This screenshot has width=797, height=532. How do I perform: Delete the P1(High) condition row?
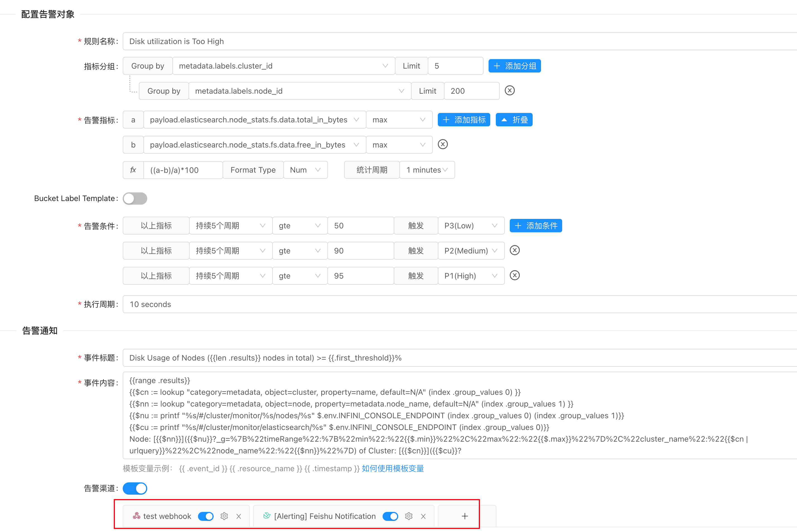pyautogui.click(x=515, y=275)
